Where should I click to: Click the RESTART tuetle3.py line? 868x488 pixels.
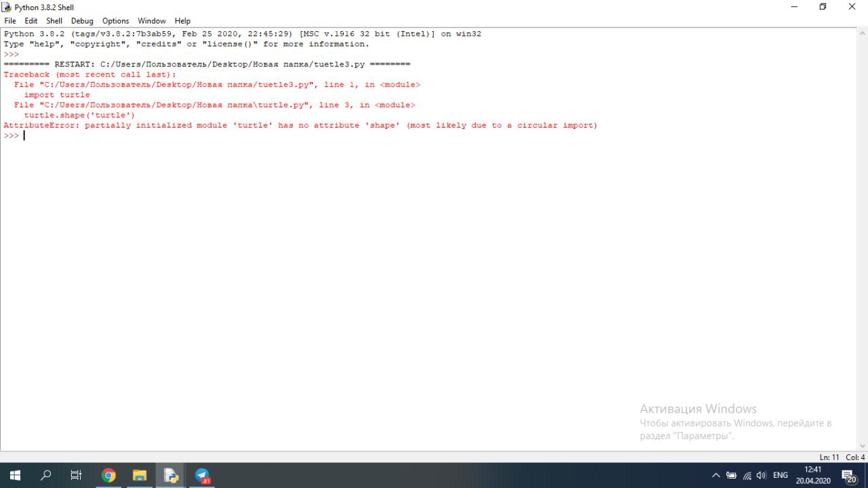(207, 64)
